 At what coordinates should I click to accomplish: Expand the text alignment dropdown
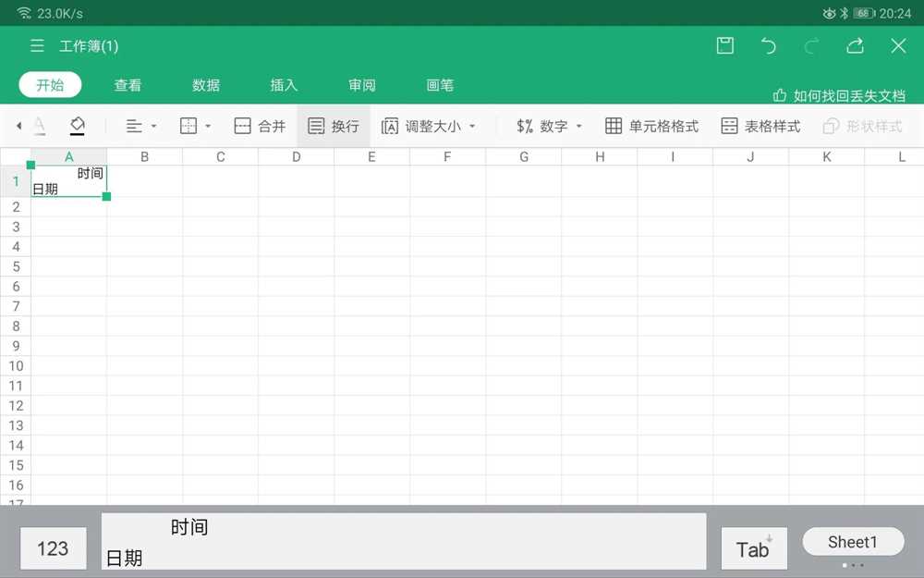[141, 126]
